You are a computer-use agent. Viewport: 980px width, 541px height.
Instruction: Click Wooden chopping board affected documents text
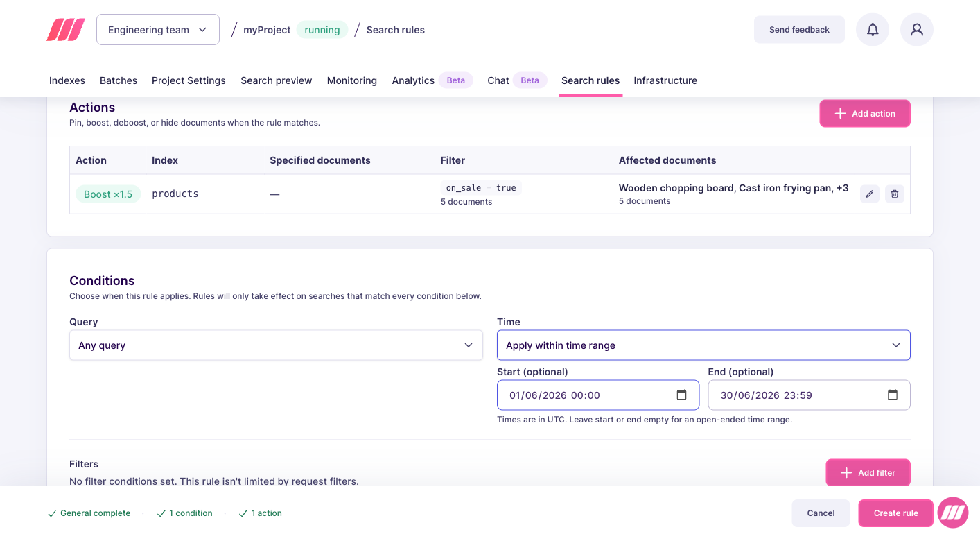point(733,188)
